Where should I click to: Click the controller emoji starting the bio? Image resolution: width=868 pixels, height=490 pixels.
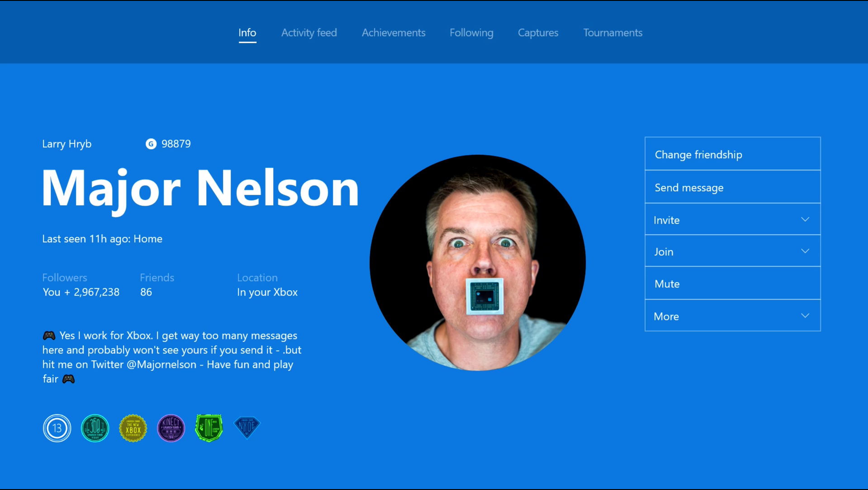point(49,335)
